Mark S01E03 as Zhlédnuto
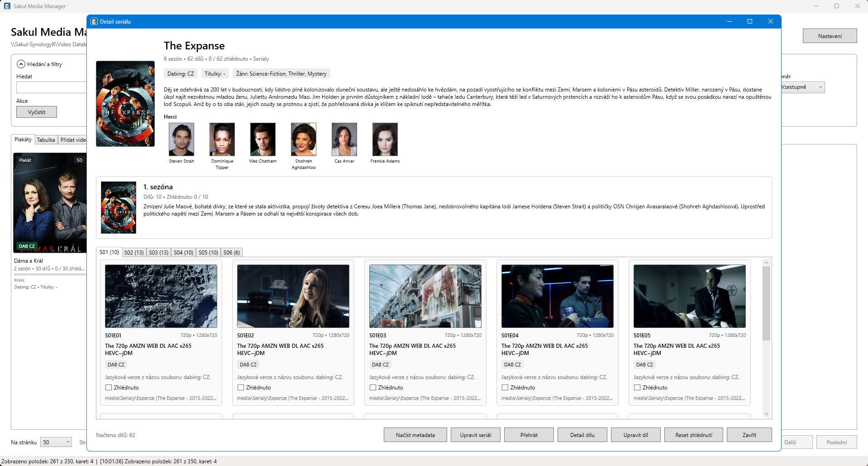The height and width of the screenshot is (466, 868). (373, 388)
